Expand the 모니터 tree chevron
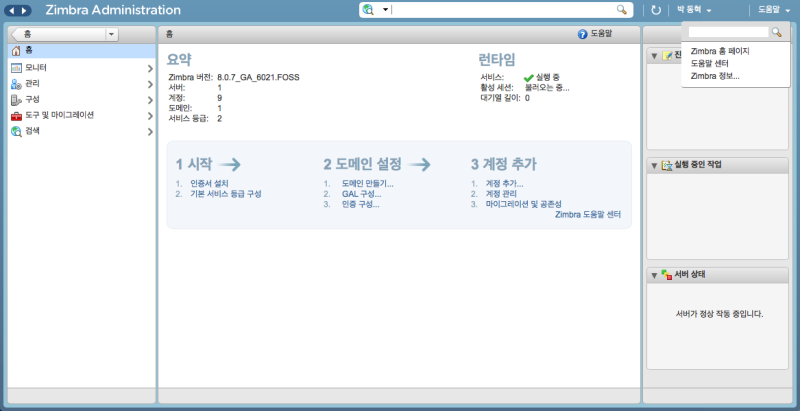 pos(150,68)
